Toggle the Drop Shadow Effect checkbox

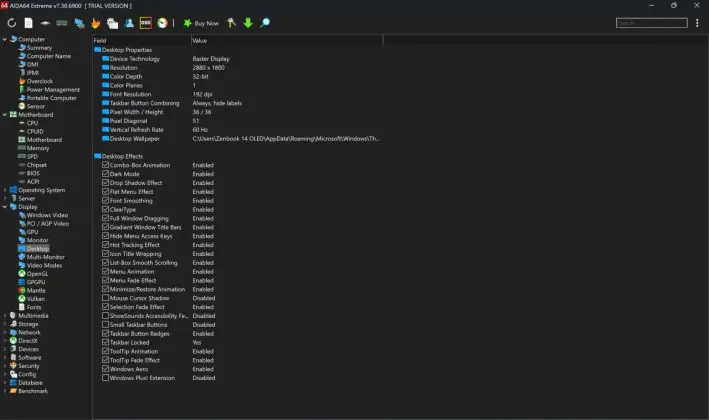tap(105, 183)
